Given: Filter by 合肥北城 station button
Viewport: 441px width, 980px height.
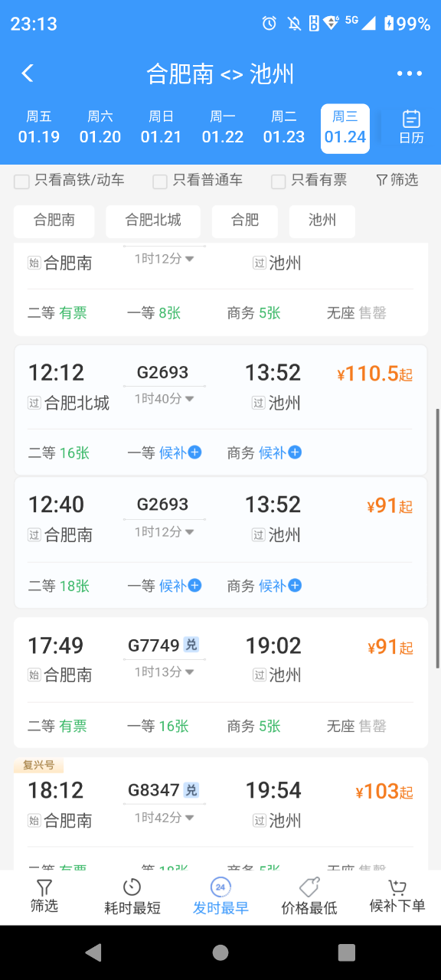Looking at the screenshot, I should pos(153,220).
